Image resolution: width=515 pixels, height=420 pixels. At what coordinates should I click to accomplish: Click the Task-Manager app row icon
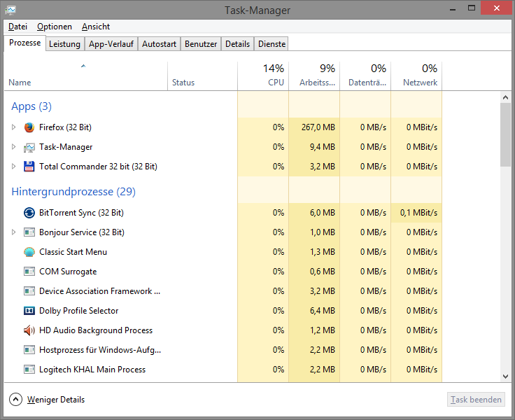pyautogui.click(x=29, y=147)
